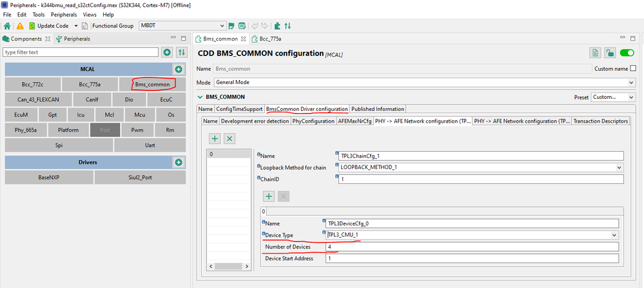Add a chain entry with plus button
The width and height of the screenshot is (644, 288).
pos(215,139)
